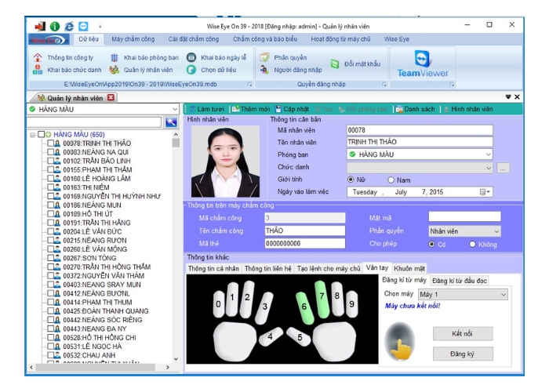Screen dimensions: 549x392
Task: Click Thêm mới to add employee
Action: tap(248, 109)
